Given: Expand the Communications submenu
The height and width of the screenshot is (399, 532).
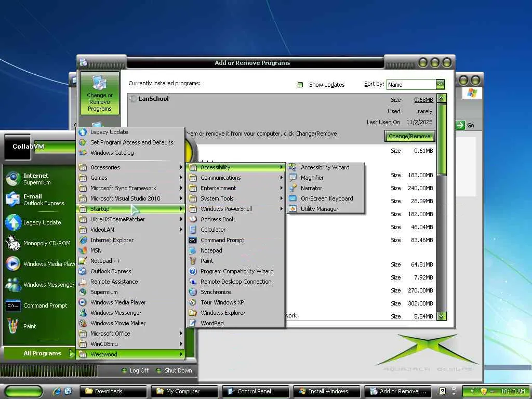Looking at the screenshot, I should point(236,178).
